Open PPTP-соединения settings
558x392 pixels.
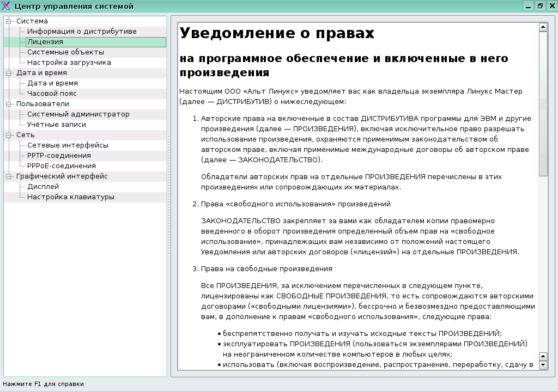64,155
